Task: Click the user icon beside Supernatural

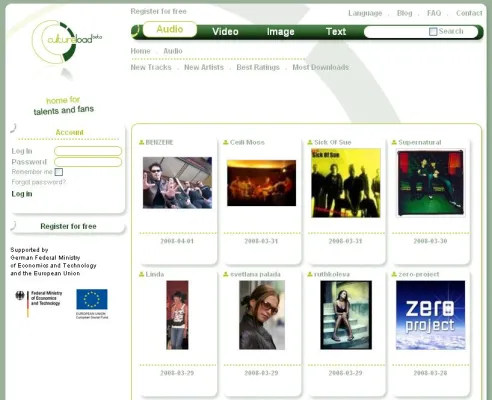Action: pyautogui.click(x=394, y=142)
